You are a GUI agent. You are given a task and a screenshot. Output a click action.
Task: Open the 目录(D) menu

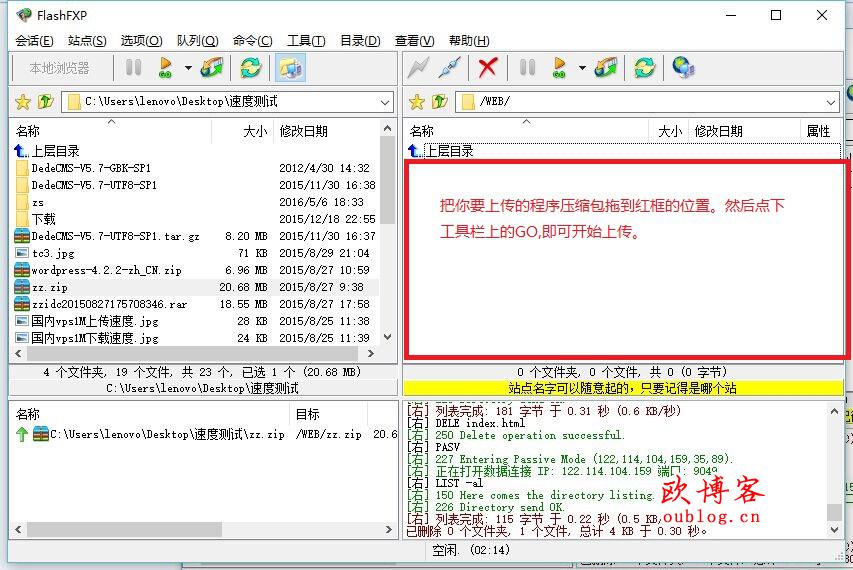[360, 41]
